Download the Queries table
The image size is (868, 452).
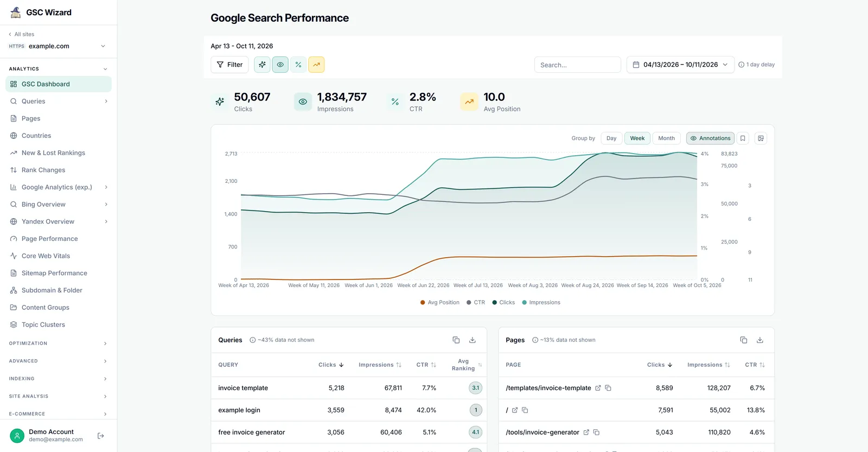[x=473, y=340]
